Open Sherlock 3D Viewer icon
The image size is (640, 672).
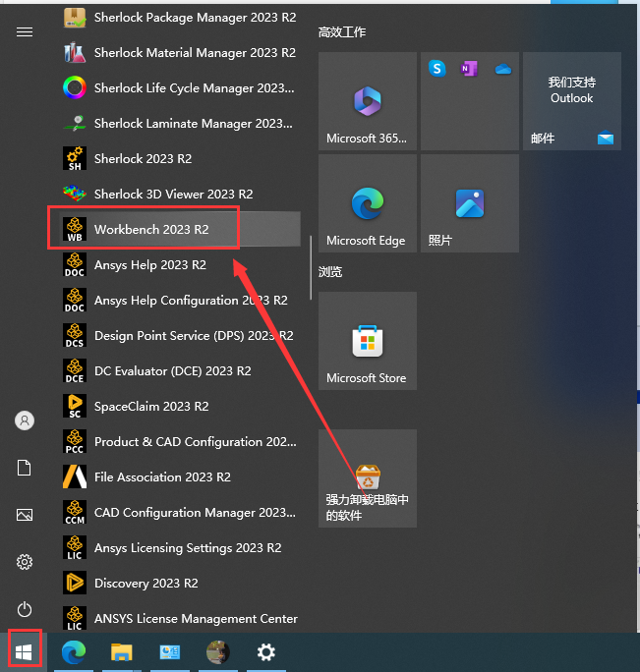(75, 194)
